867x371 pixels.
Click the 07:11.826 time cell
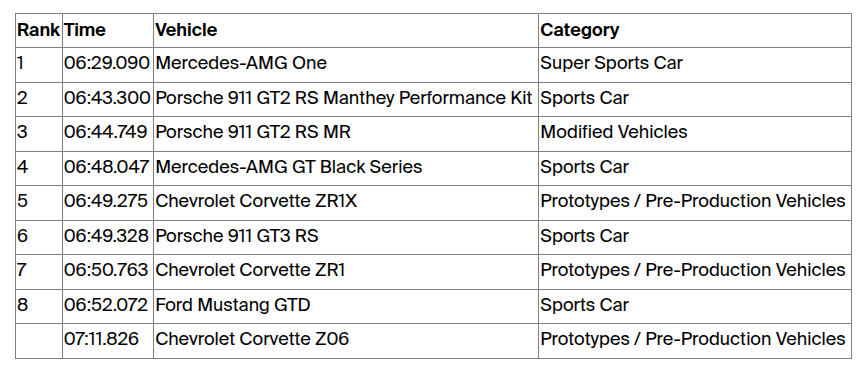(x=108, y=341)
